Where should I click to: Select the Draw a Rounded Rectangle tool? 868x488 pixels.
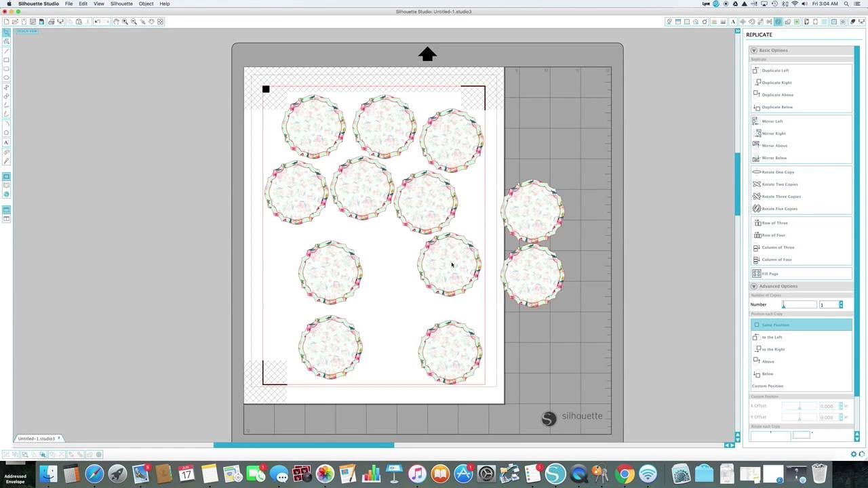pyautogui.click(x=6, y=68)
